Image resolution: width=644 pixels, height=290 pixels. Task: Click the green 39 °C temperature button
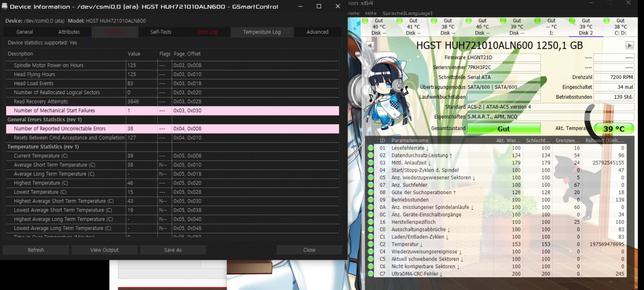tap(614, 128)
